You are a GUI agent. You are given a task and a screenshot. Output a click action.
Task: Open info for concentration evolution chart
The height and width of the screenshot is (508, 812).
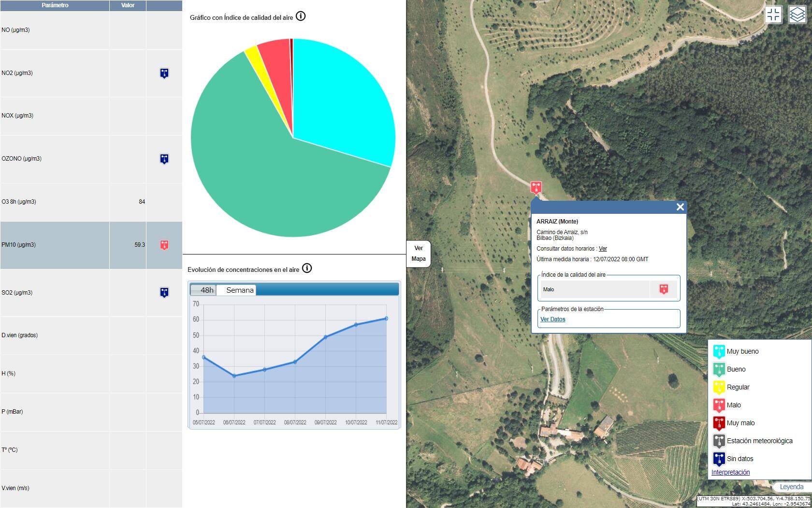307,268
